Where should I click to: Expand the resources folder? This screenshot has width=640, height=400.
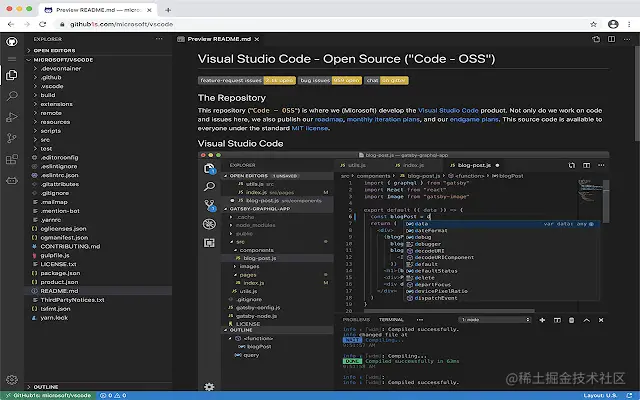point(98,122)
